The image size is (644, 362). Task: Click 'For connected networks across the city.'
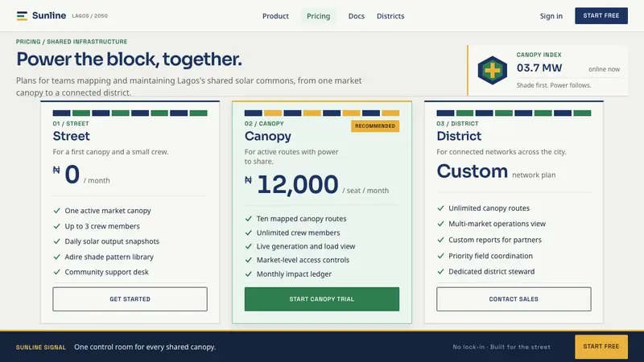[x=502, y=152]
